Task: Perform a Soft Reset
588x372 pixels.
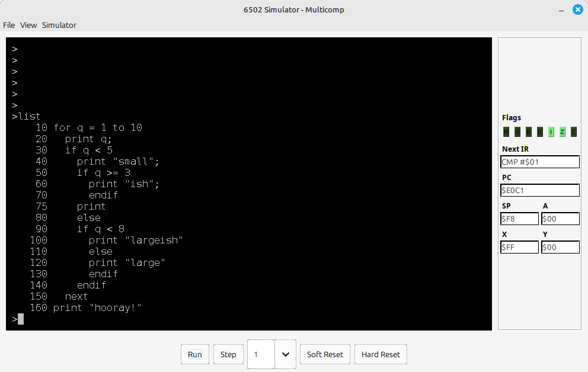Action: tap(325, 354)
